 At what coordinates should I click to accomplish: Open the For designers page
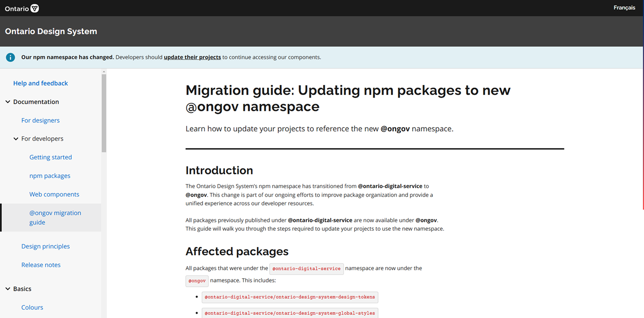[x=40, y=120]
